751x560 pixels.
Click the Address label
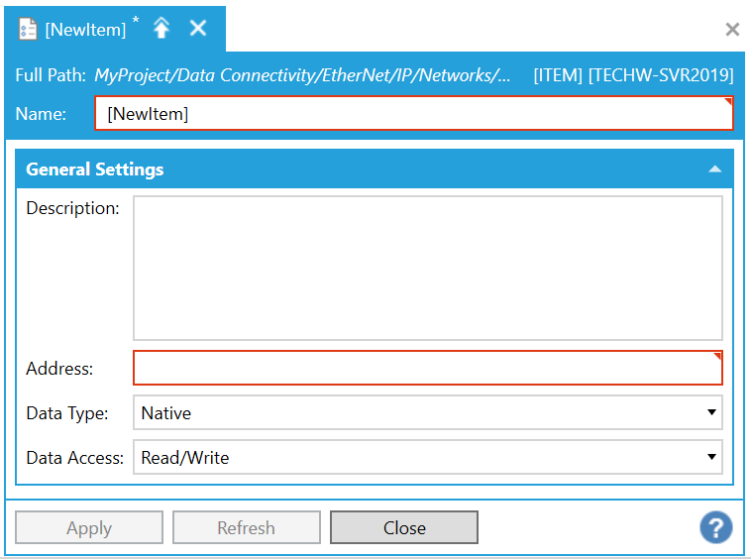point(59,369)
